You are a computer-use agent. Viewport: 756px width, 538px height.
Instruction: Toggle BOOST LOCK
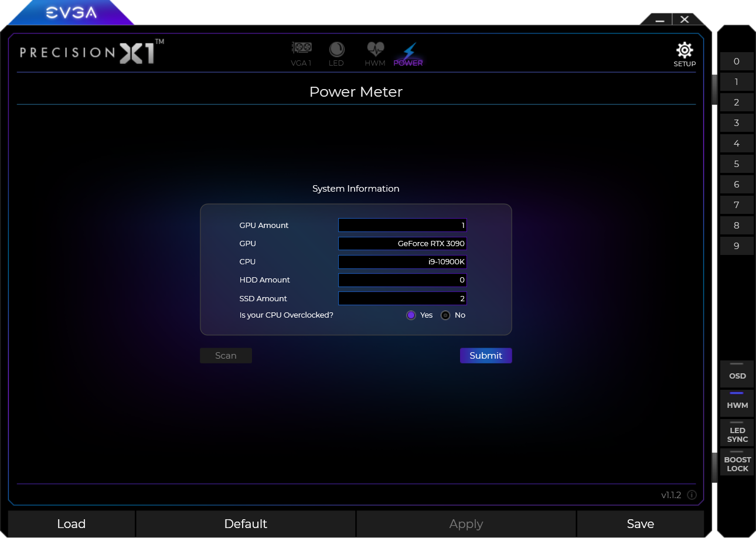point(737,461)
